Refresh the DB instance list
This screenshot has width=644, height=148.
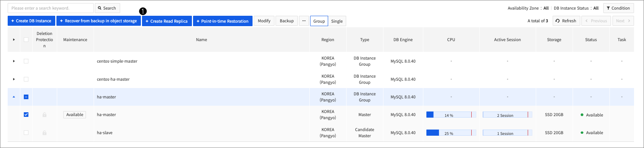[x=566, y=21]
